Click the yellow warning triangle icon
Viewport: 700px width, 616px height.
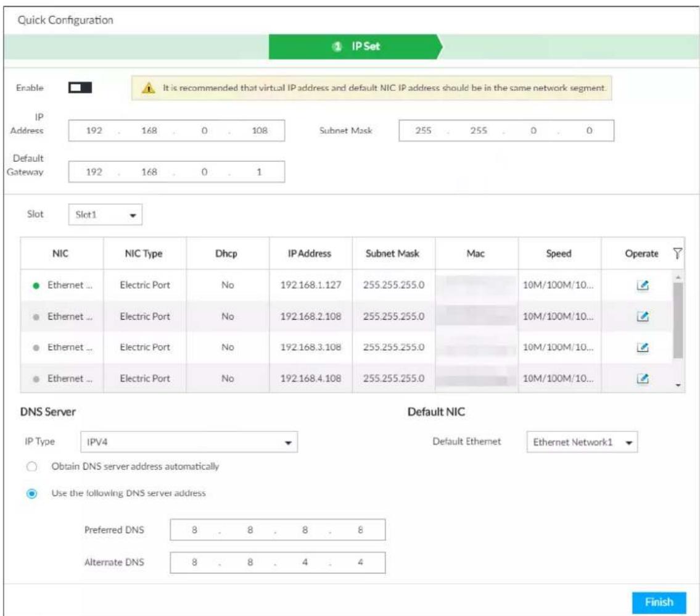148,88
